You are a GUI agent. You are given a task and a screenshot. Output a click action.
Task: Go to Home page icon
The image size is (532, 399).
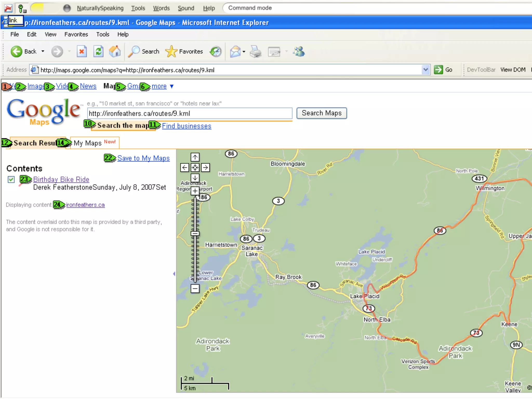tap(115, 51)
